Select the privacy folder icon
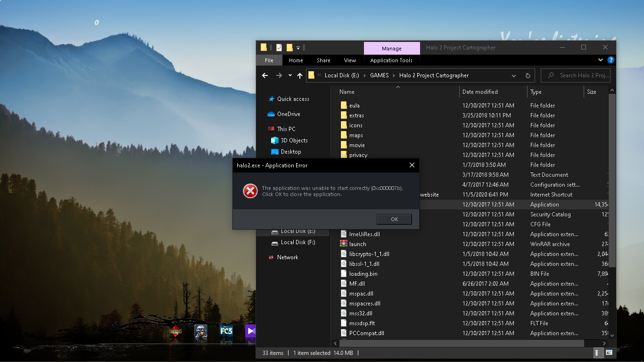Screen dimensions: 644x362 [x=344, y=155]
